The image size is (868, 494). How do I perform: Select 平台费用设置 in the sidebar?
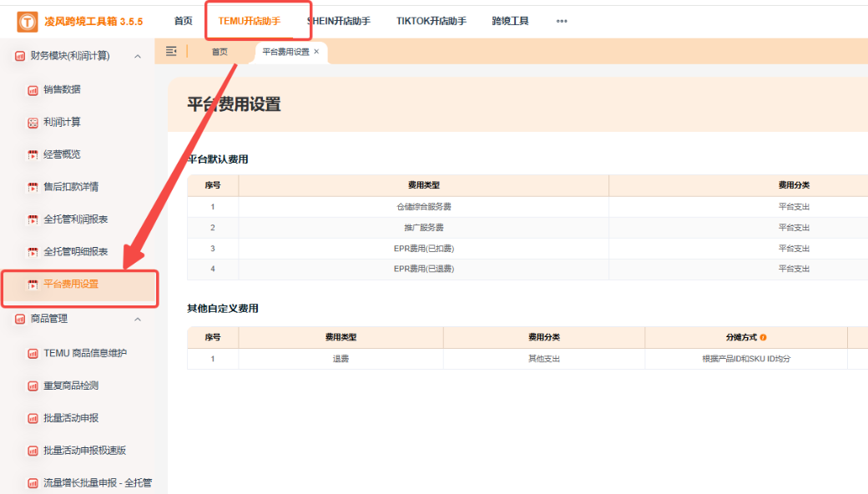[x=71, y=284]
